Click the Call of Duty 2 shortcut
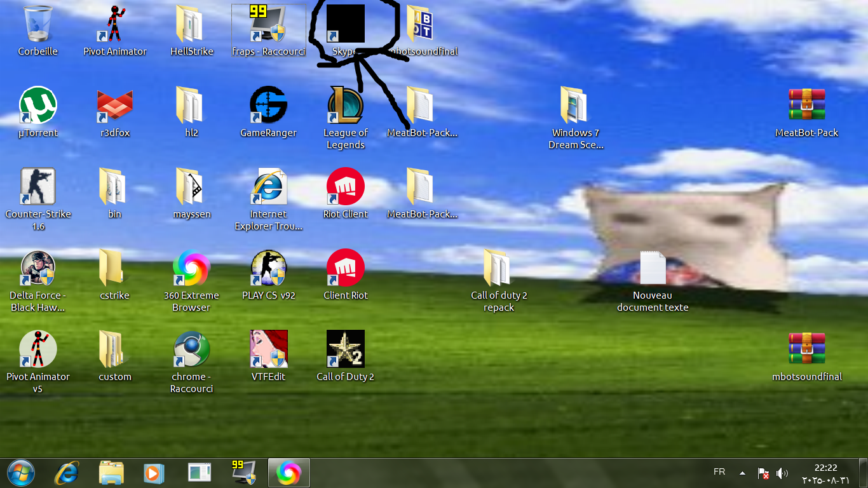This screenshot has height=488, width=868. (345, 349)
